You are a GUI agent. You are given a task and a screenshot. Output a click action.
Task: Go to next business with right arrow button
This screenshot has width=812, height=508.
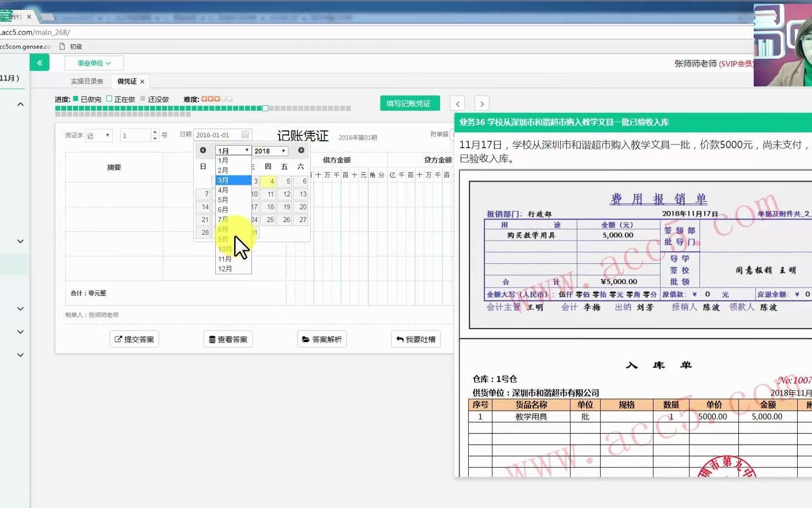[481, 103]
